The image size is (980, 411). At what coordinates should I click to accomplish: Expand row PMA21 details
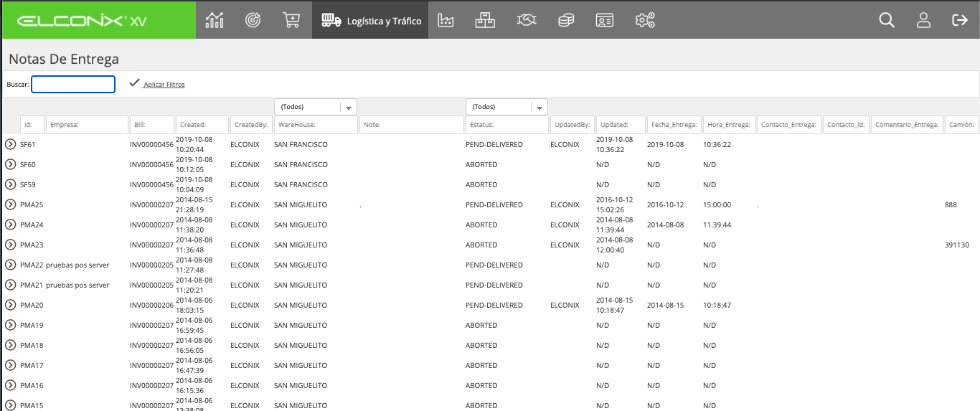pyautogui.click(x=11, y=285)
